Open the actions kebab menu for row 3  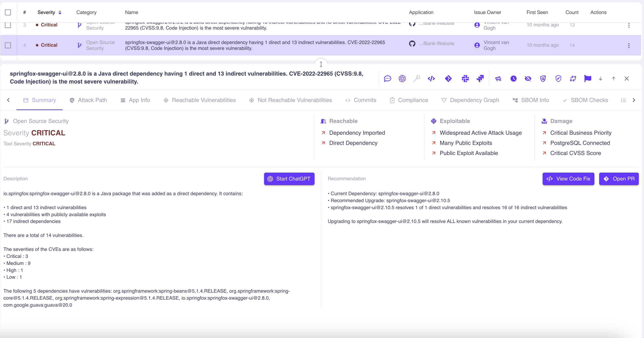coord(629,25)
